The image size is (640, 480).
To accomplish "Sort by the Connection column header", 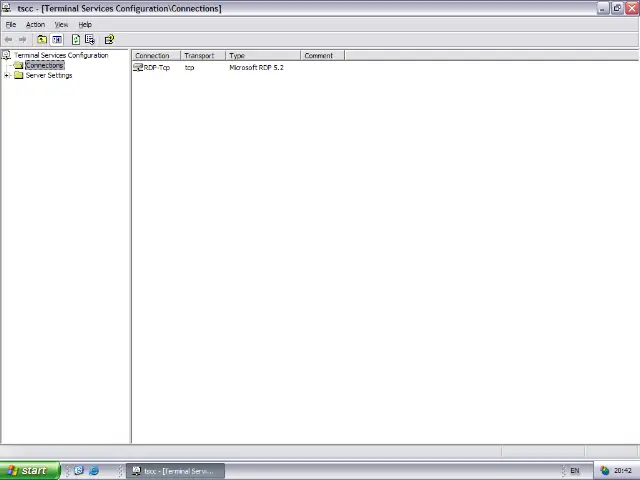I will [x=156, y=56].
